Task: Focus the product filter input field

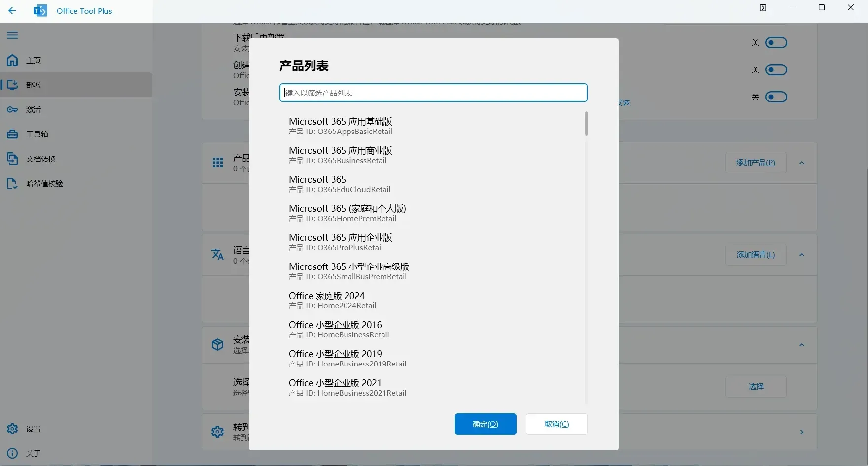Action: 433,93
